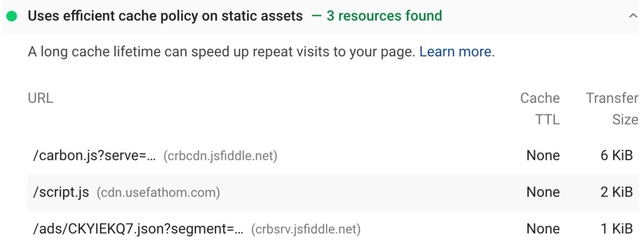This screenshot has height=246, width=644.
Task: Click the cdn.usefathom.com domain label
Action: coord(158,193)
